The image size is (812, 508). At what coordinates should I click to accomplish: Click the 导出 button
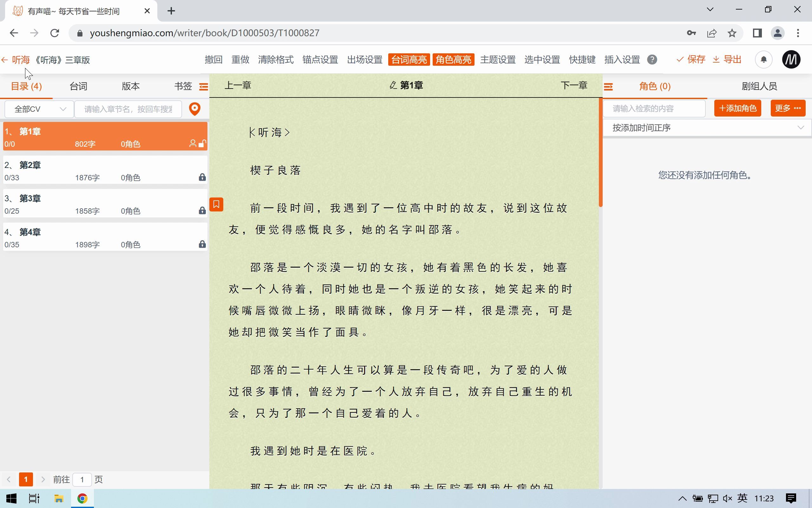pos(727,60)
